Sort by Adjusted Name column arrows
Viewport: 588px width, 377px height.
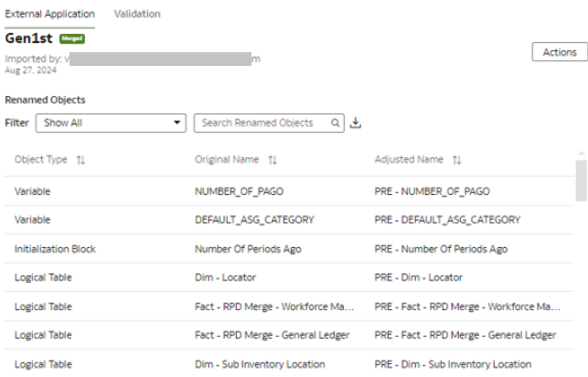pyautogui.click(x=456, y=160)
